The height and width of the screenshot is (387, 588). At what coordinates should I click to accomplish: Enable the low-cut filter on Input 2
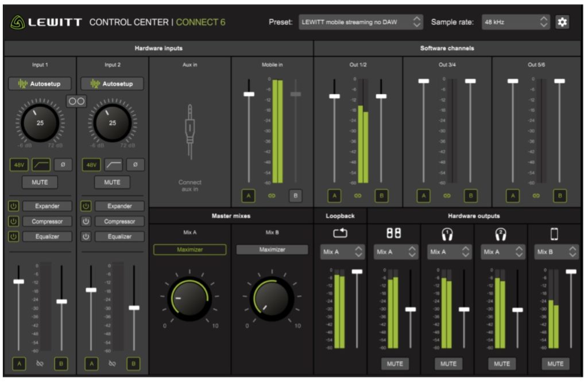pyautogui.click(x=113, y=165)
